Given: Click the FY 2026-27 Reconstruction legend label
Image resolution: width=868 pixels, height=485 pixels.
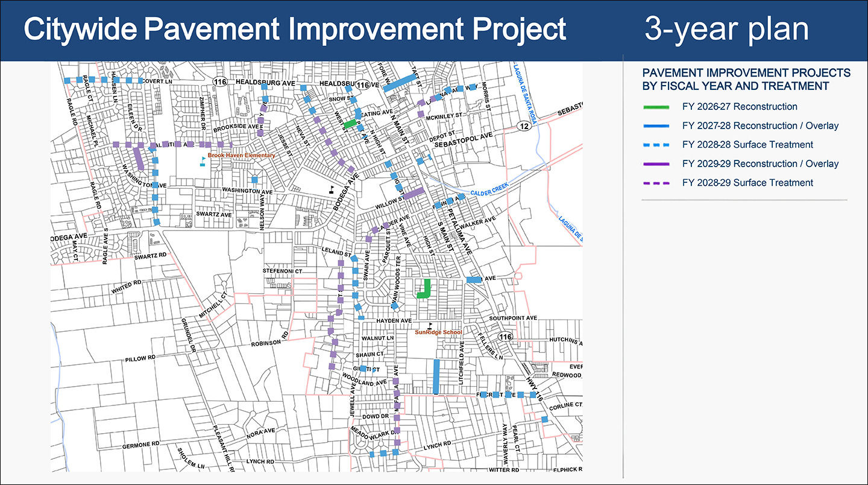Looking at the screenshot, I should click(740, 107).
